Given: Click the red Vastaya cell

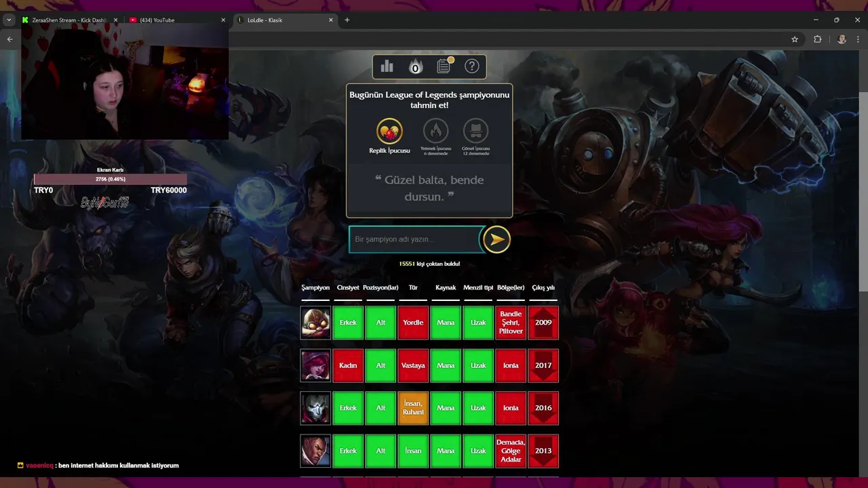Looking at the screenshot, I should [x=413, y=365].
